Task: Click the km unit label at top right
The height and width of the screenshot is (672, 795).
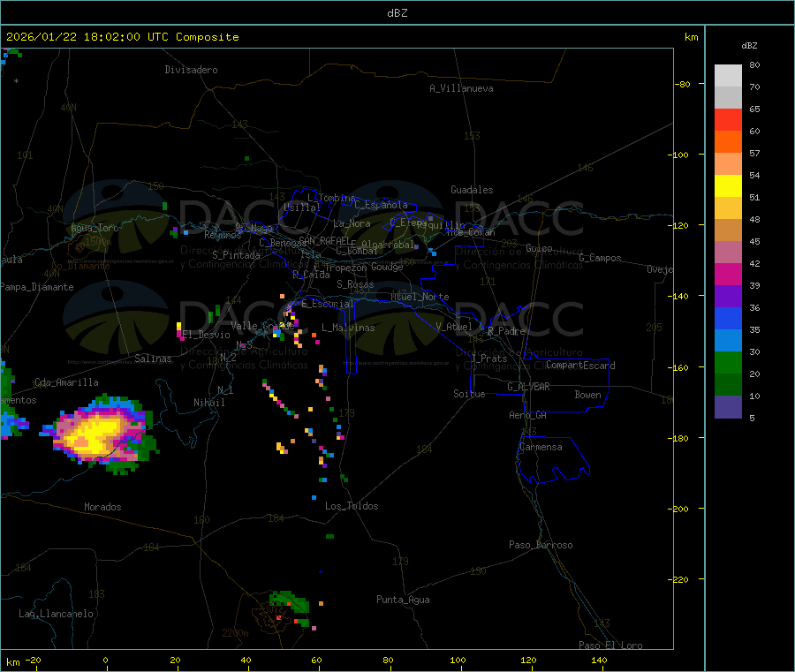Action: pyautogui.click(x=691, y=37)
